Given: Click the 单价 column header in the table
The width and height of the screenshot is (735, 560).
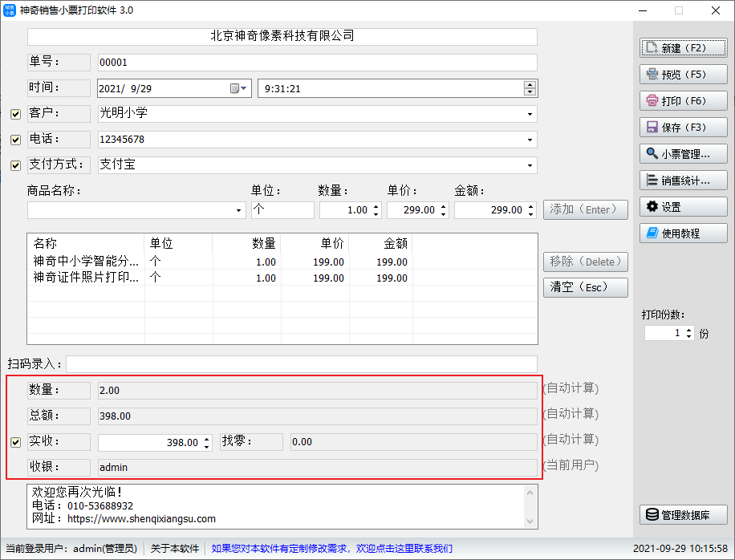Looking at the screenshot, I should click(315, 243).
